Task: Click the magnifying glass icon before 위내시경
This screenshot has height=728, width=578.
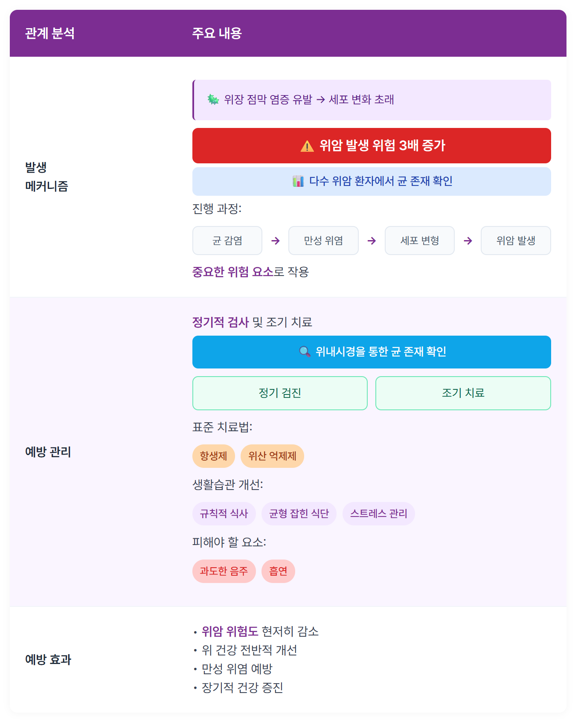Action: [305, 351]
